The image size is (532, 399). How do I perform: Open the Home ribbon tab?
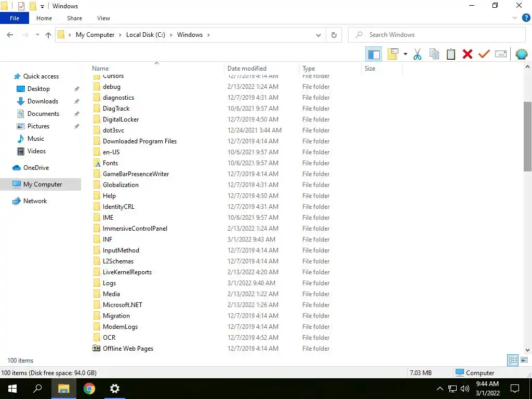pyautogui.click(x=44, y=18)
